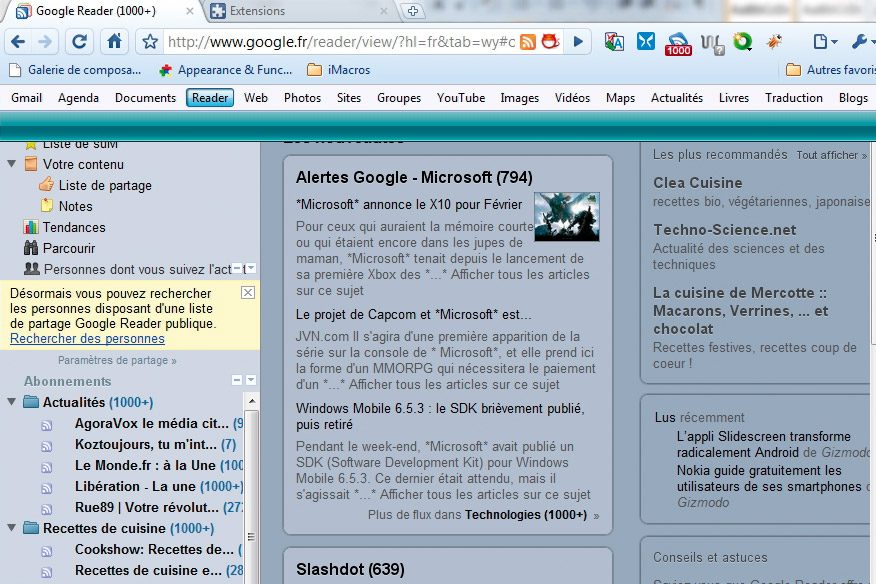This screenshot has width=876, height=584.
Task: Open the translate extension icon
Action: (614, 42)
